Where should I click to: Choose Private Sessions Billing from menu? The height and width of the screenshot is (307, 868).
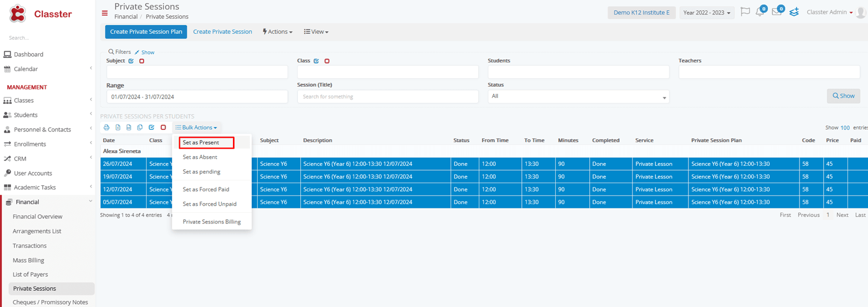click(x=211, y=222)
